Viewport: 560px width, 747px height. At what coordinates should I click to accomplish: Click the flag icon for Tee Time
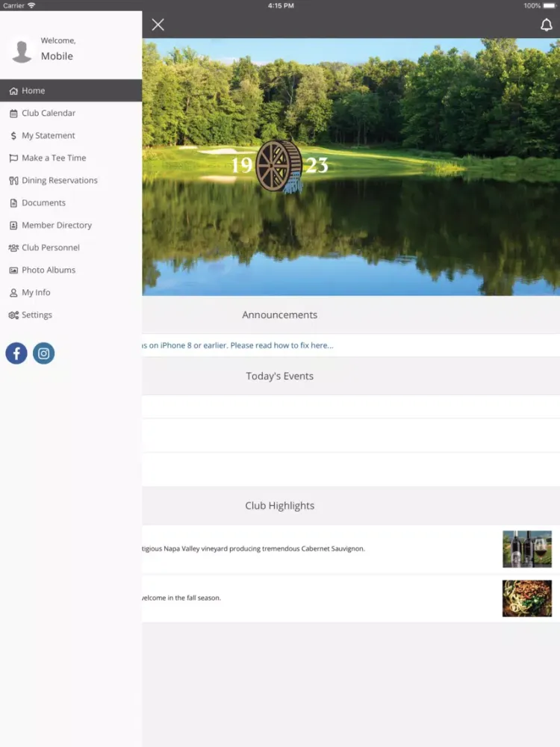13,158
